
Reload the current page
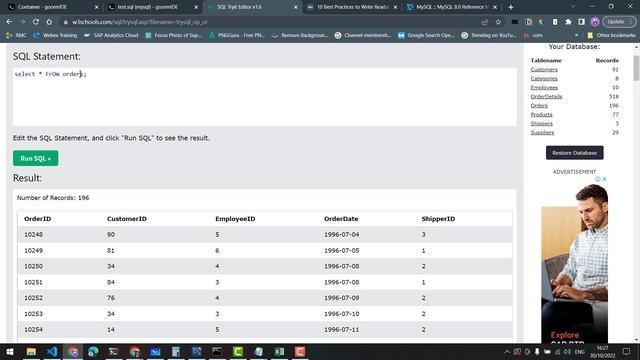(36, 22)
